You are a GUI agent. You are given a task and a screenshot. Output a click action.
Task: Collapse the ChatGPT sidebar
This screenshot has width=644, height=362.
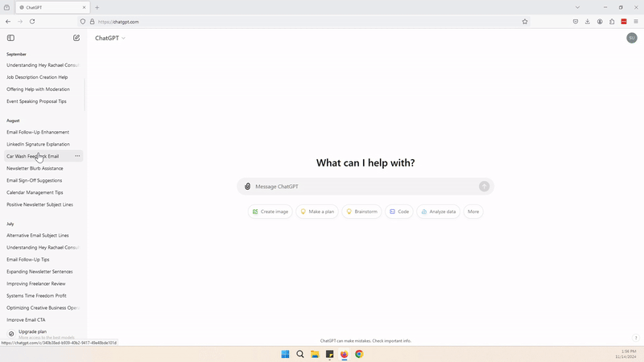point(10,38)
